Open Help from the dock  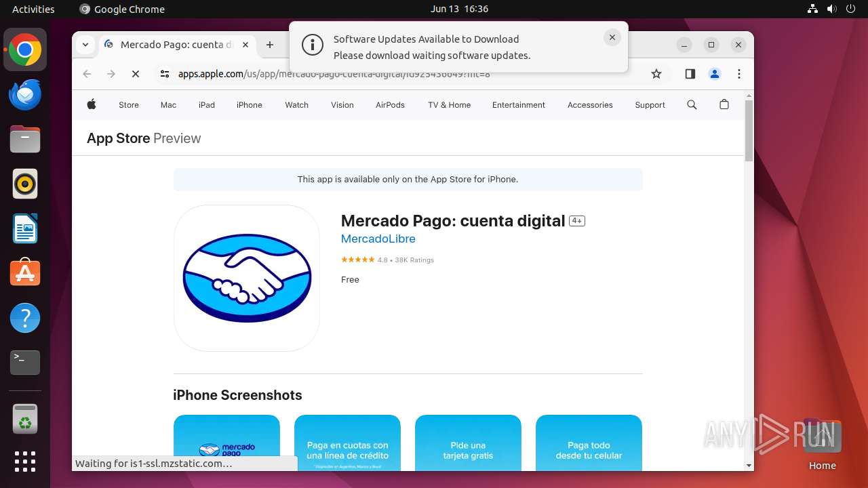coord(25,318)
